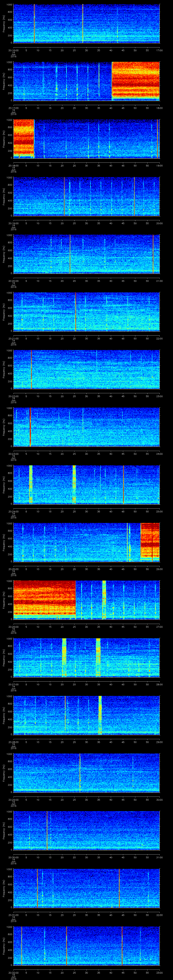The width and height of the screenshot is (173, 980).
Task: Click Frequency (Hz) axis title of 20:16:00 panel
Action: tap(4, 24)
